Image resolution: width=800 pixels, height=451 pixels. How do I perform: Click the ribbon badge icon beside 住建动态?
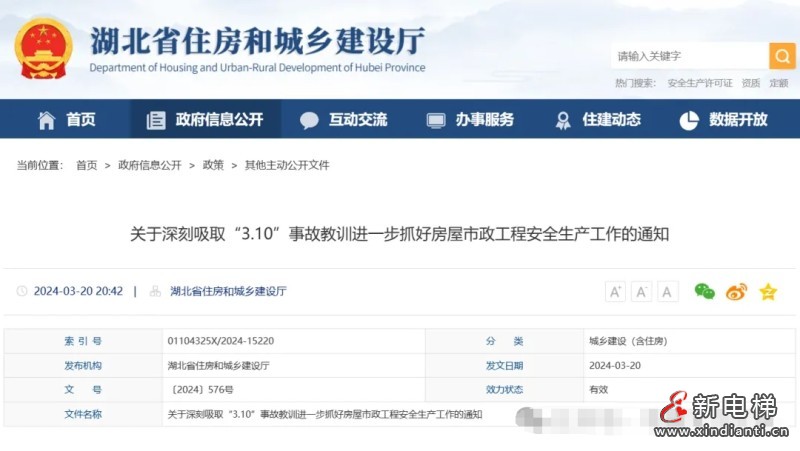[563, 120]
